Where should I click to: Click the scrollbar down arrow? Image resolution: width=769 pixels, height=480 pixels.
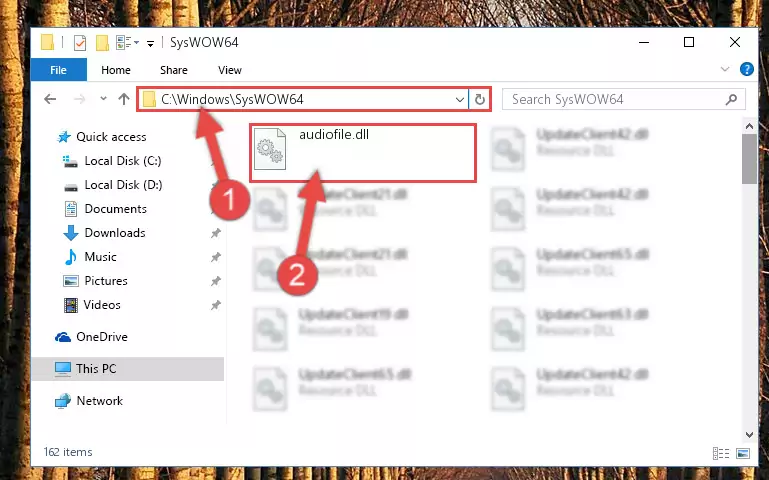coord(749,434)
